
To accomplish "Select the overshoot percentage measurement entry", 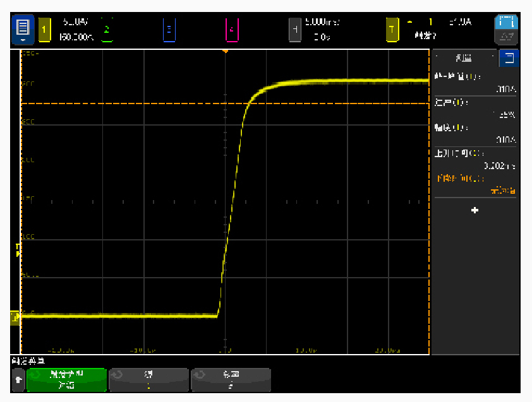I will coord(475,109).
